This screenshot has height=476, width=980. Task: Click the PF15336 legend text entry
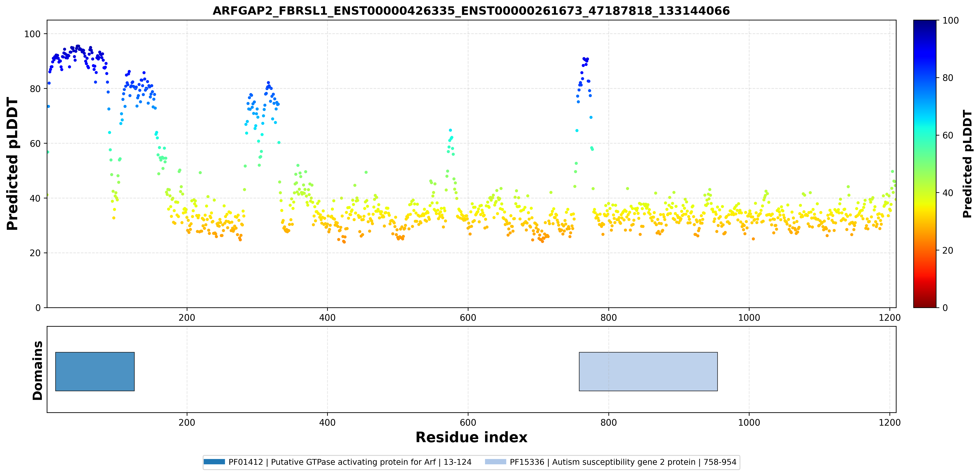(623, 462)
